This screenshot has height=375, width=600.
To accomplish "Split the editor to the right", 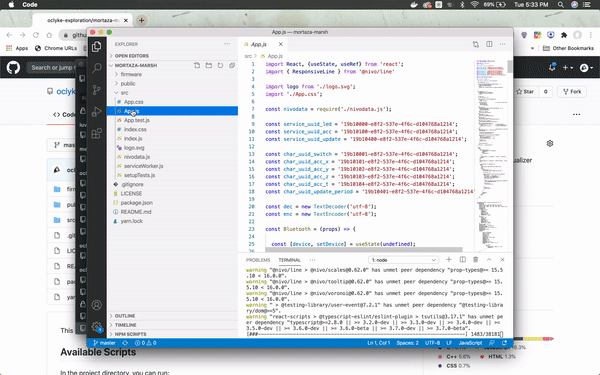I will 489,44.
